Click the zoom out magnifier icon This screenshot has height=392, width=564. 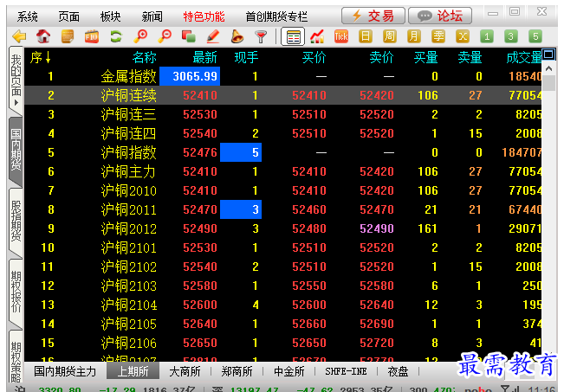pyautogui.click(x=165, y=36)
